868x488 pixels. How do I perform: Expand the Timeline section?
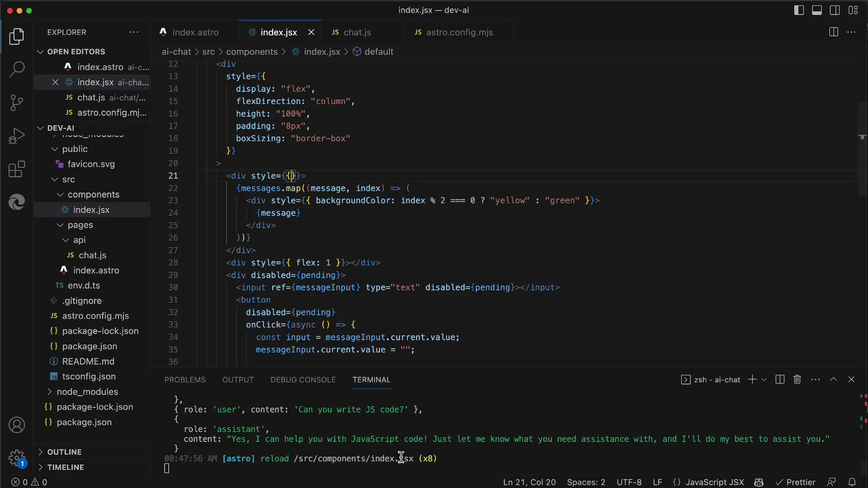coord(92,467)
